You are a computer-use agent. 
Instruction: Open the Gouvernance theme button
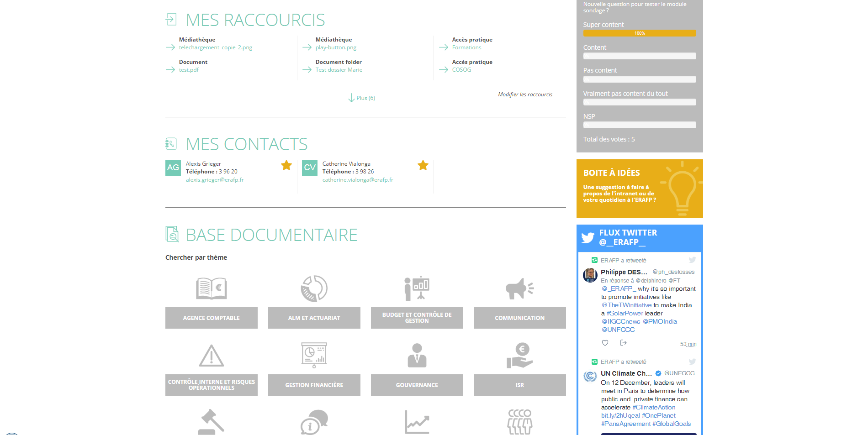(417, 385)
